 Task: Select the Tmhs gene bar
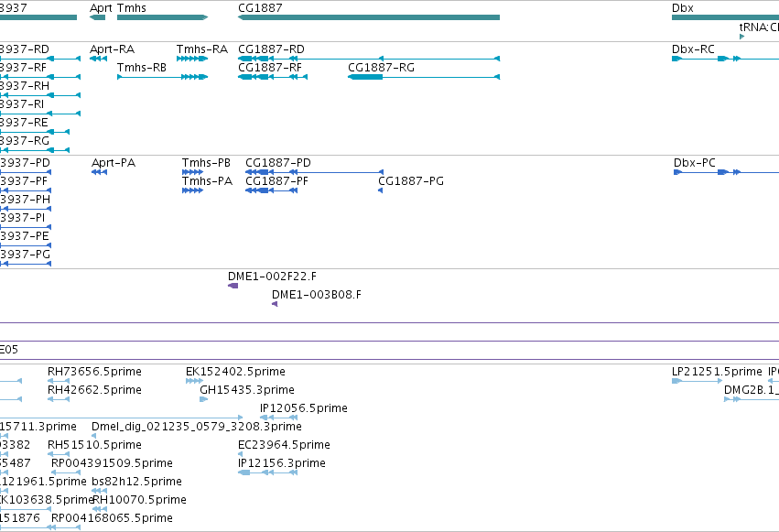coord(162,17)
